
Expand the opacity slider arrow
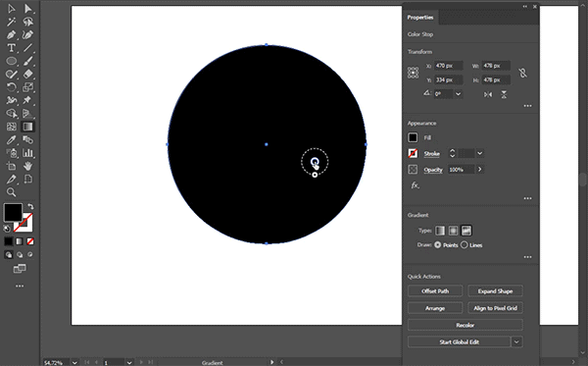(479, 170)
